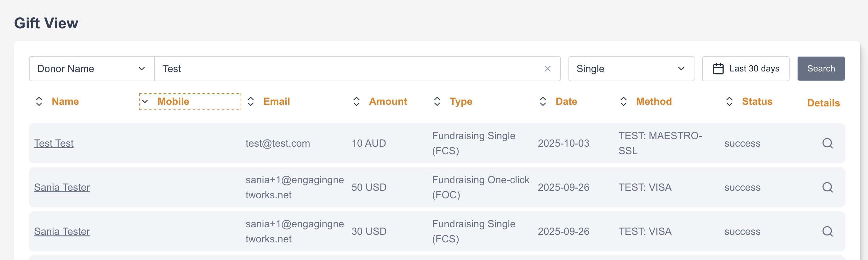View details of the 30 USD gift

pyautogui.click(x=827, y=231)
